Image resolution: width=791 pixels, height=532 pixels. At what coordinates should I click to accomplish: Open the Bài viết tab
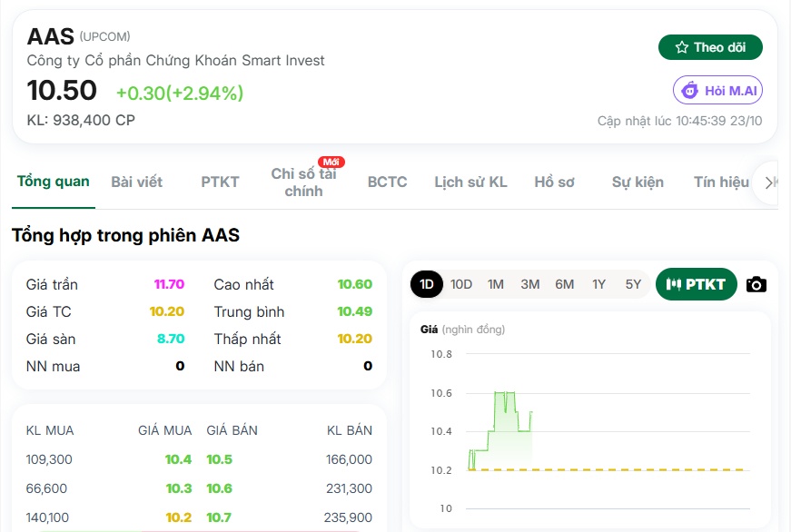click(137, 182)
